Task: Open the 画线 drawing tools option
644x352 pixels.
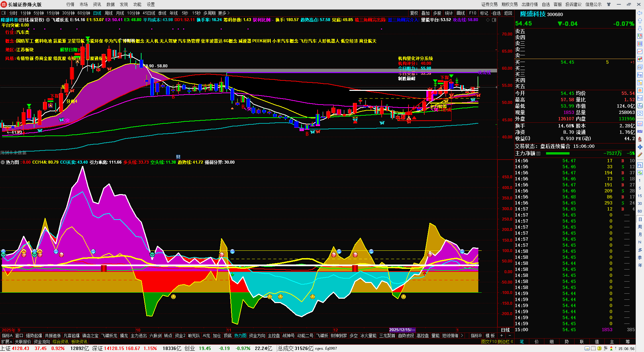Action: [x=461, y=13]
